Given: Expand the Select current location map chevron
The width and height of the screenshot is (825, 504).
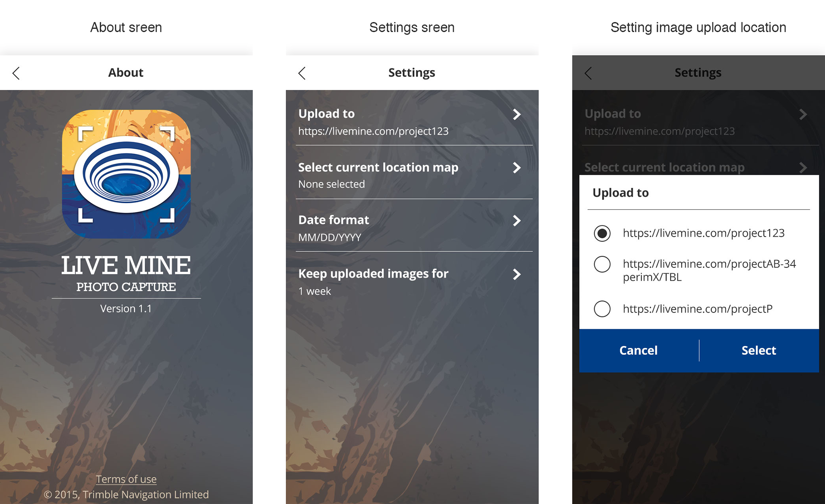Looking at the screenshot, I should (x=517, y=168).
